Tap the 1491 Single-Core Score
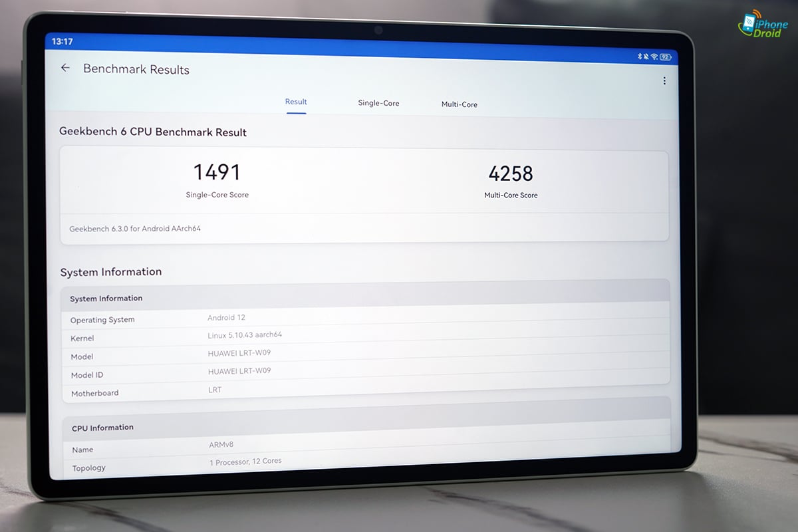The image size is (798, 532). click(x=217, y=173)
